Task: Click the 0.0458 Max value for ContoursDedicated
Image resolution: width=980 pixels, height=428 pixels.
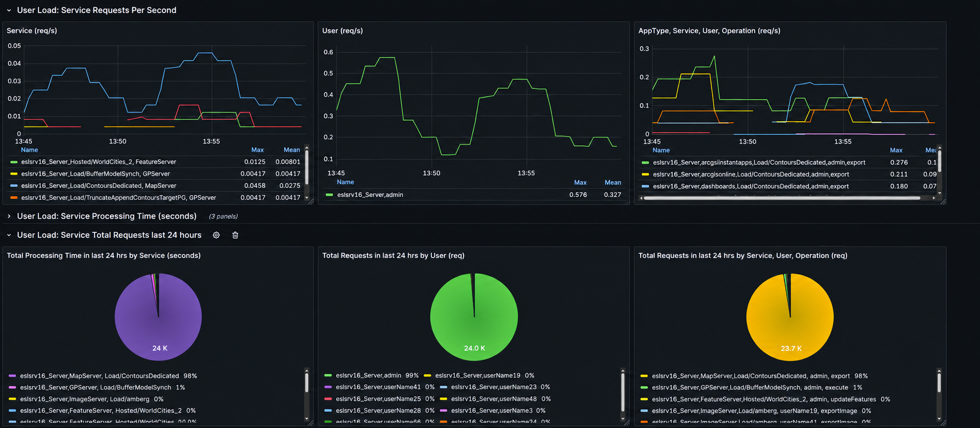Action: (x=255, y=185)
